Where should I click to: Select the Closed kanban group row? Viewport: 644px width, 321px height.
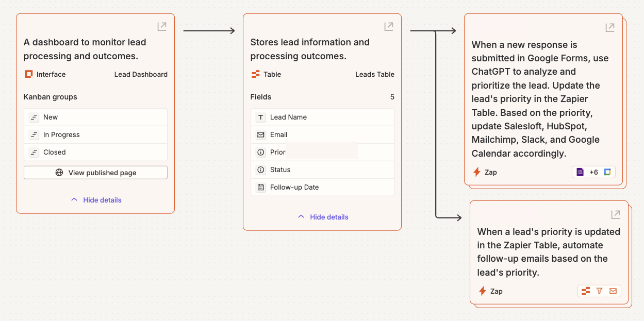pos(95,152)
